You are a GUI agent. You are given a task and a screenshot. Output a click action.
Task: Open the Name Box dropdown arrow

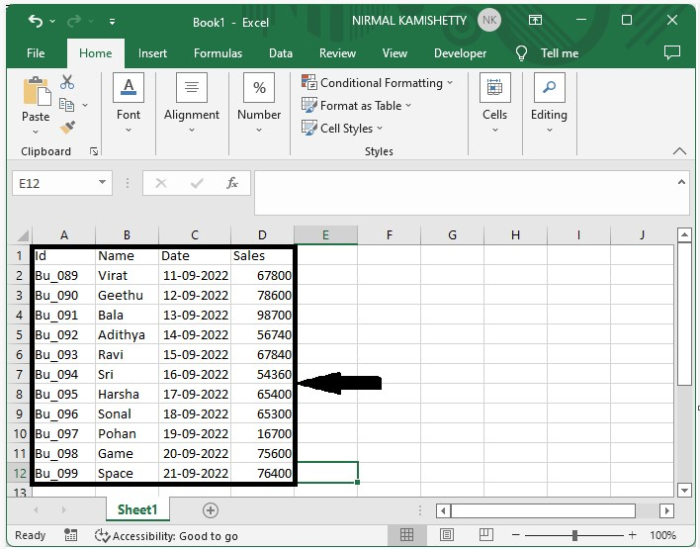(x=103, y=183)
